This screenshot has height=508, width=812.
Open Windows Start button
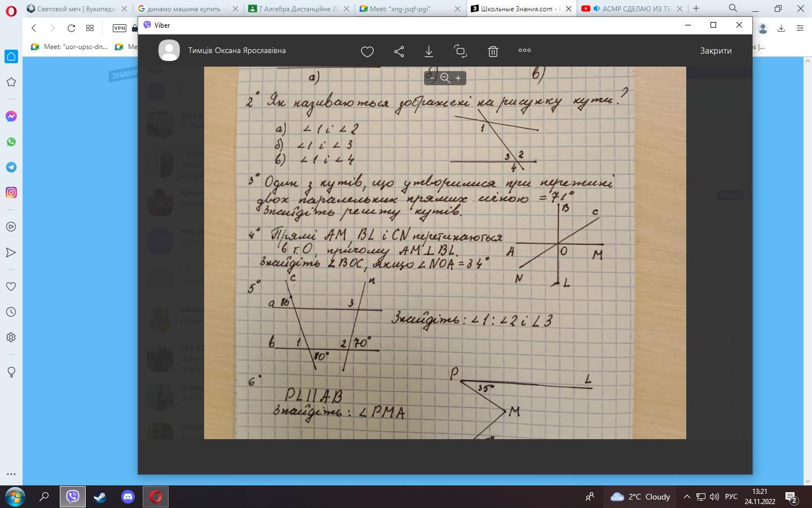[x=15, y=497]
